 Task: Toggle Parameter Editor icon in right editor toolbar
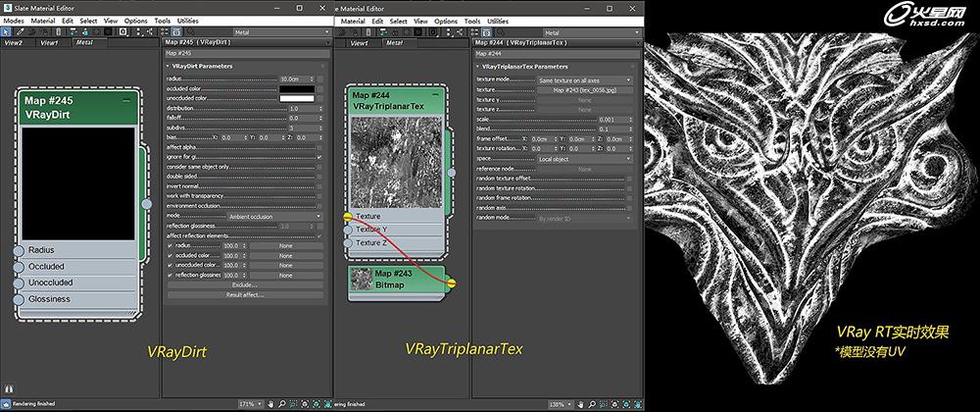click(x=486, y=31)
